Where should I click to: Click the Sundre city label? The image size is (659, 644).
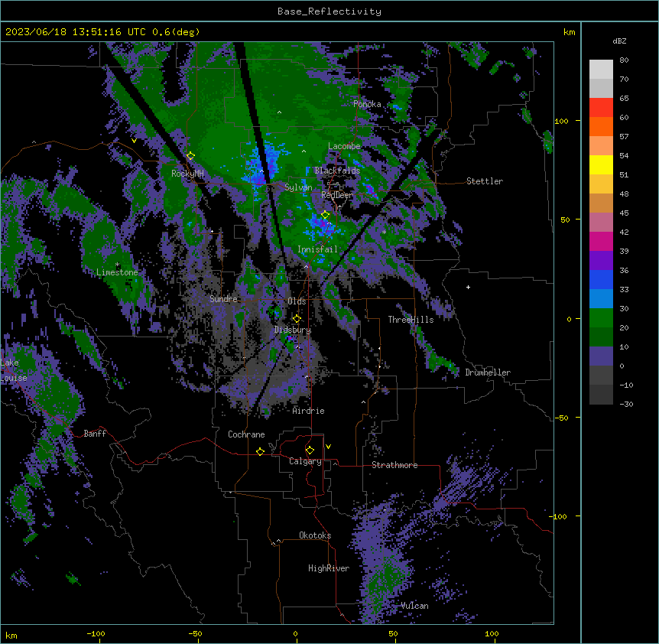223,299
